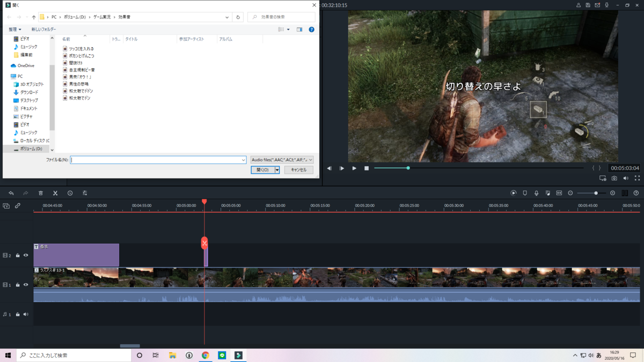Go up one folder level
The image size is (644, 362).
pyautogui.click(x=34, y=17)
